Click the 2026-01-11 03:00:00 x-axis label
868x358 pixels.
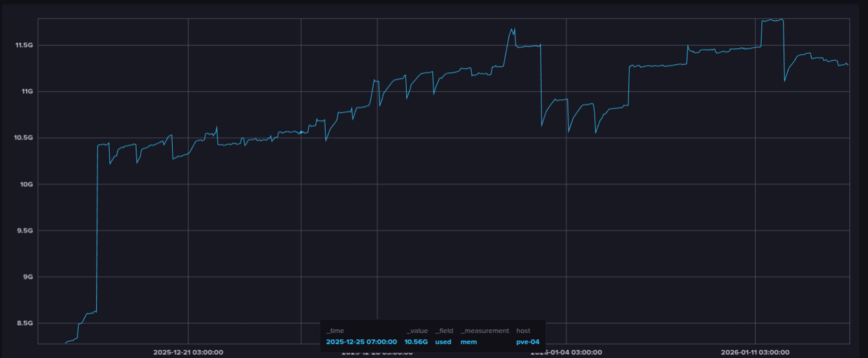click(x=755, y=352)
